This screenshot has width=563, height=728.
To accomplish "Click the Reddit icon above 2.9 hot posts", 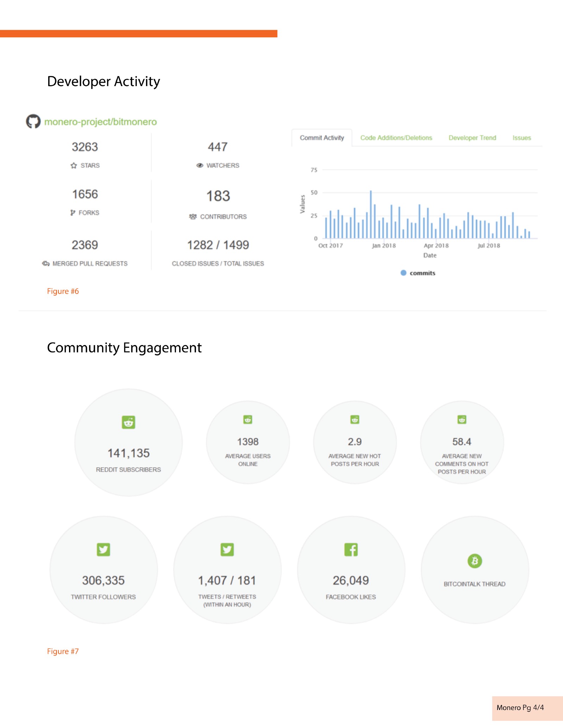I will 355,420.
